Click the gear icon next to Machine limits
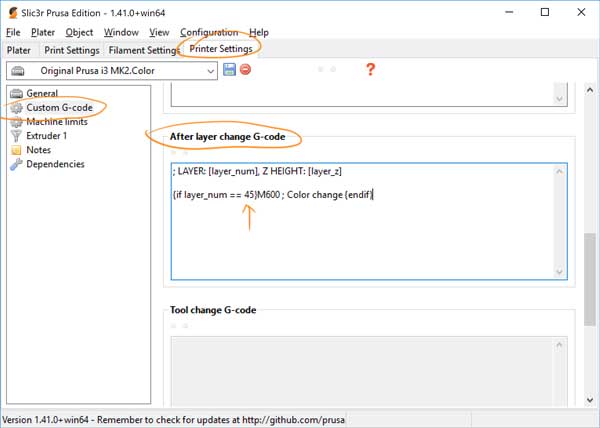600x428 pixels. click(x=16, y=122)
